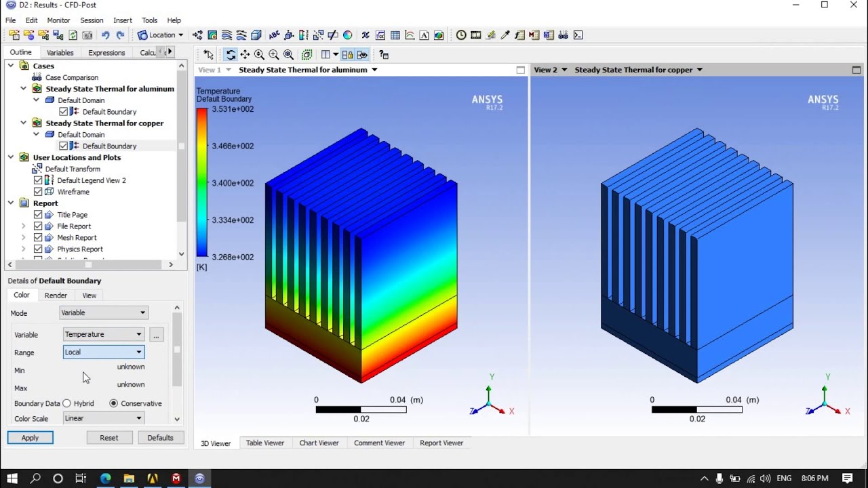Click the Windows Start button
Screen dimensions: 868x488
tap(12, 479)
